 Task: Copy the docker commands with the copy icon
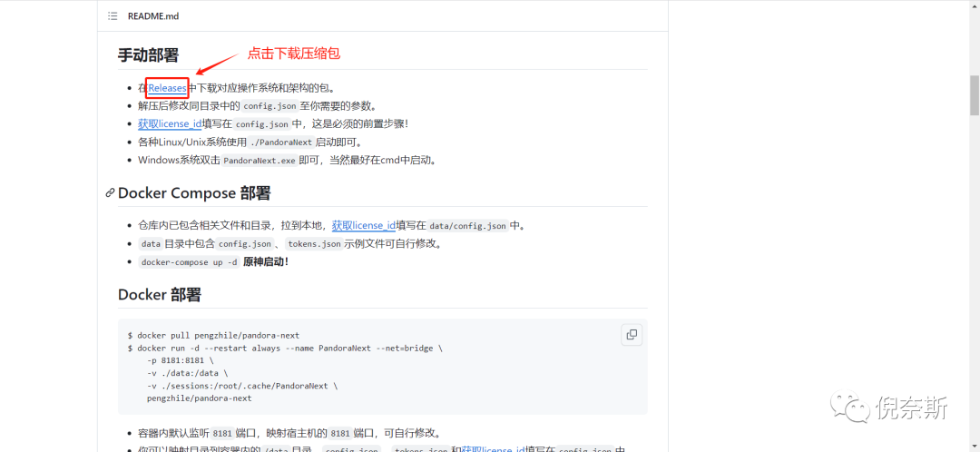click(632, 335)
